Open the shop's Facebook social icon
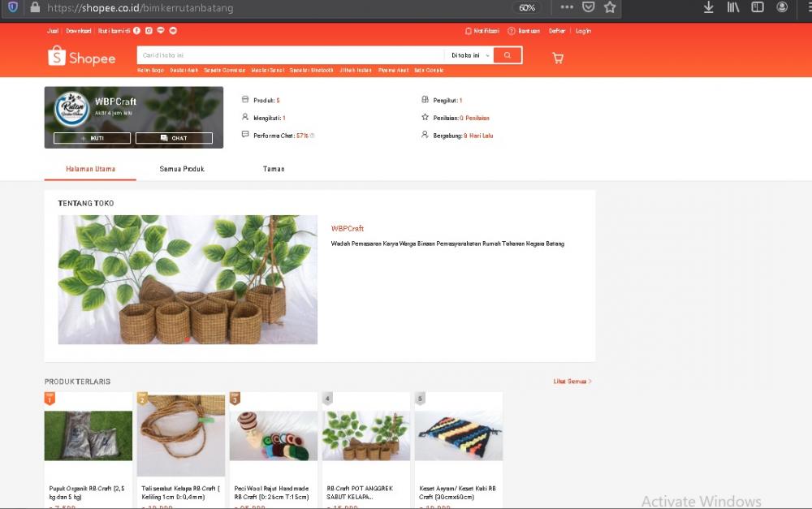The height and width of the screenshot is (509, 812). point(136,31)
